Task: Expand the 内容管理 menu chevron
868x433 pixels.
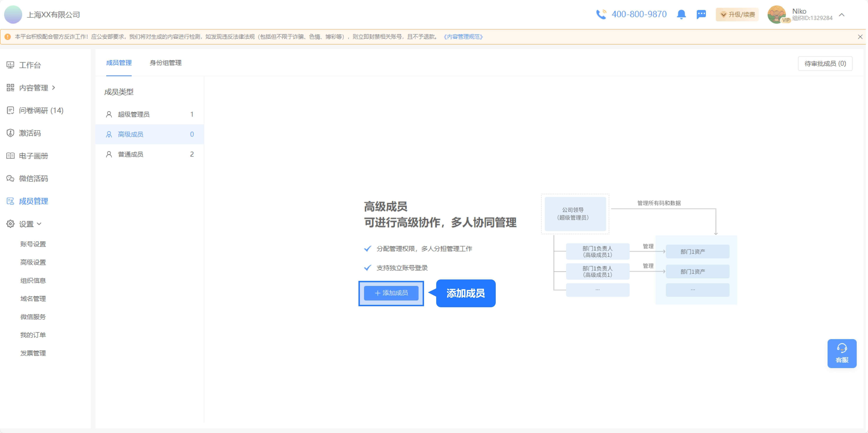Action: click(x=54, y=87)
